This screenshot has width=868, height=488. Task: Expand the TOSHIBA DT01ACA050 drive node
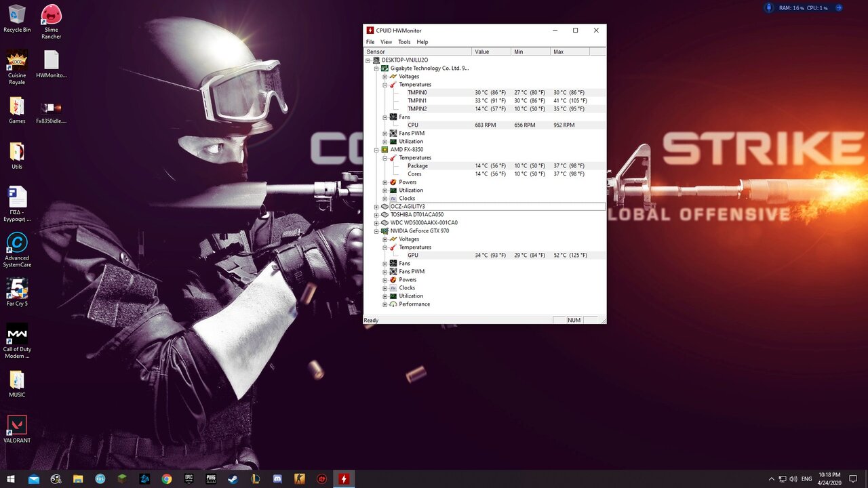coord(376,215)
